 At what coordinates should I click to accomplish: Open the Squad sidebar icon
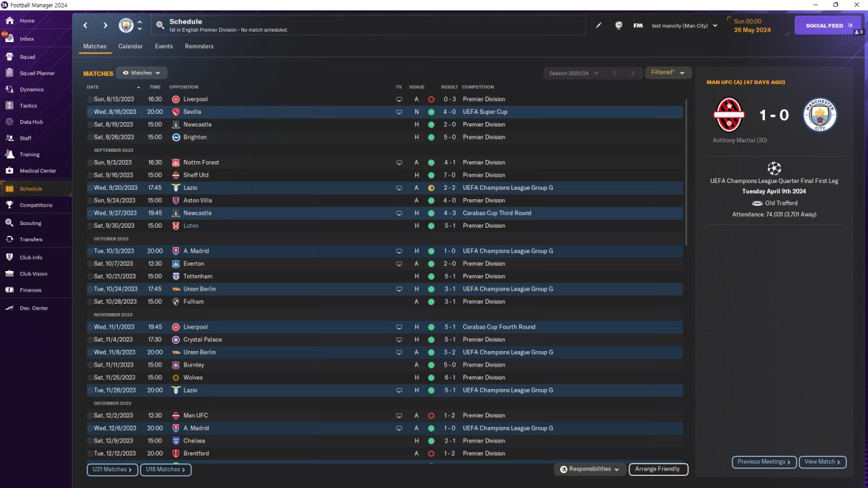pos(9,57)
